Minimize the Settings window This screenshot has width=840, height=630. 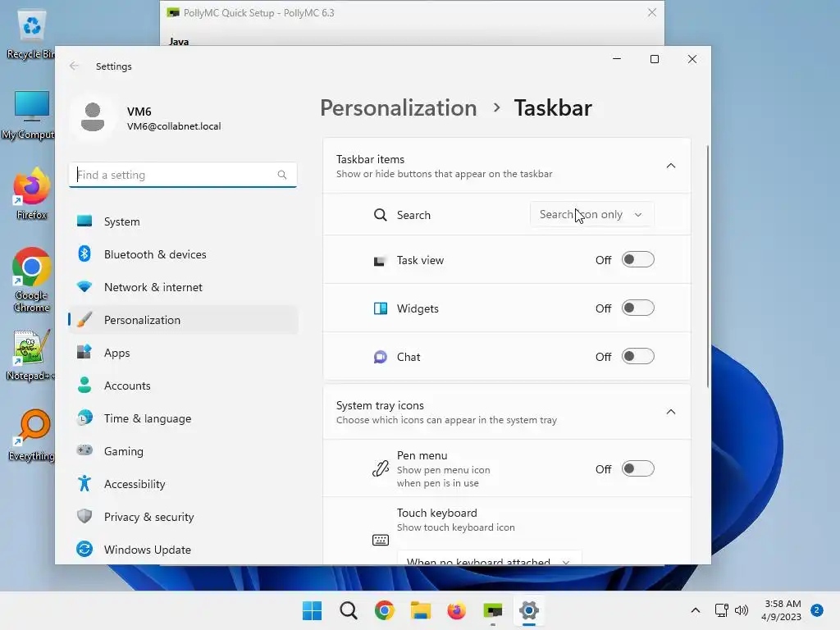pyautogui.click(x=617, y=59)
